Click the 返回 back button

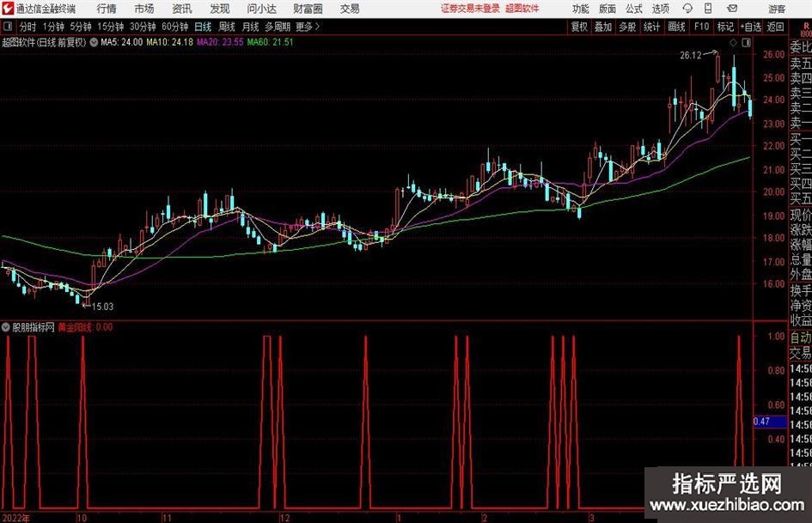[x=775, y=27]
